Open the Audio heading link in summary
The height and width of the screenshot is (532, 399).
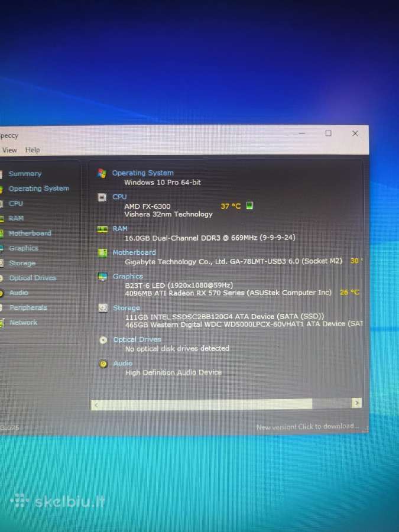coord(123,364)
